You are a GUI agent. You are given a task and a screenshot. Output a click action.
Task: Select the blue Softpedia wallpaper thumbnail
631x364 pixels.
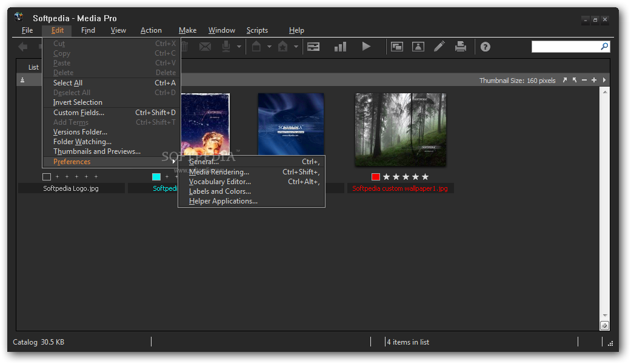coord(291,124)
